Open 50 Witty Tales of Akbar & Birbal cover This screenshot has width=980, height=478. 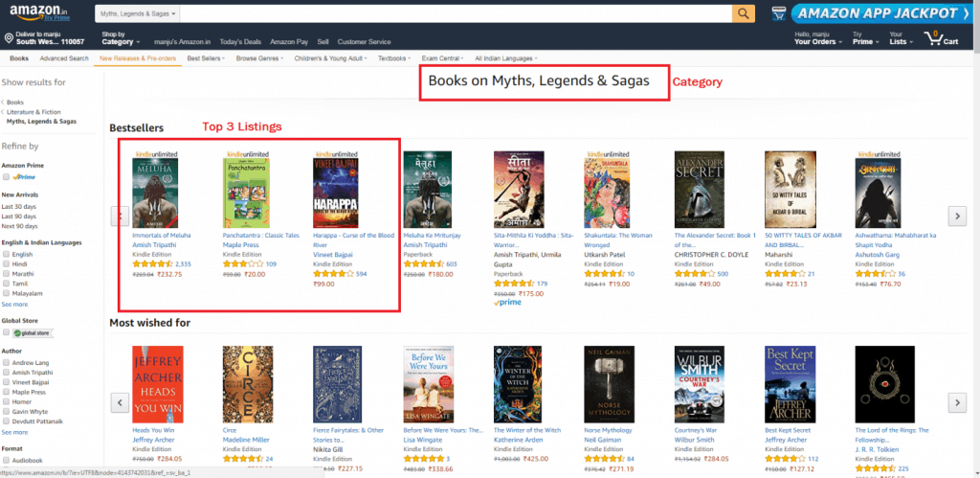790,190
